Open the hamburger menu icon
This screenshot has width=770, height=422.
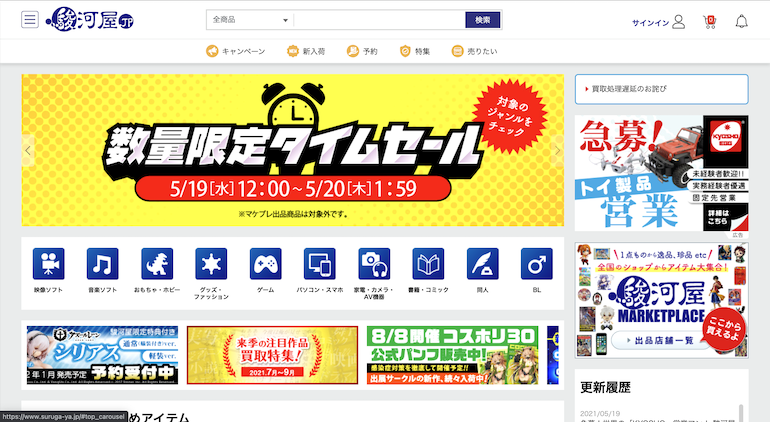pos(30,20)
